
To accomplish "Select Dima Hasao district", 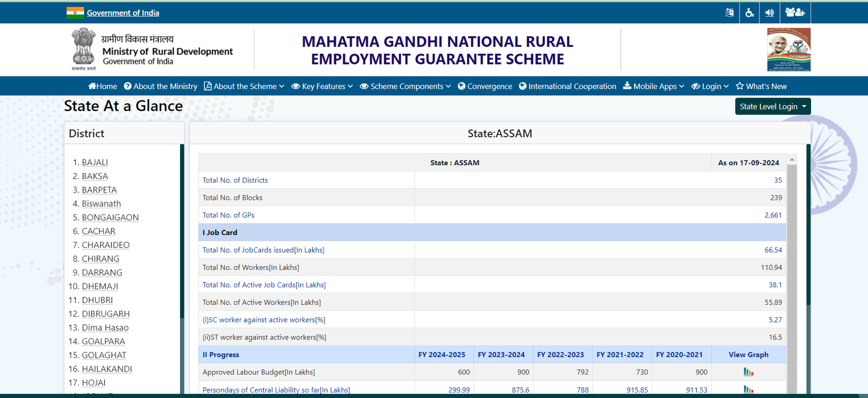I will [x=105, y=328].
